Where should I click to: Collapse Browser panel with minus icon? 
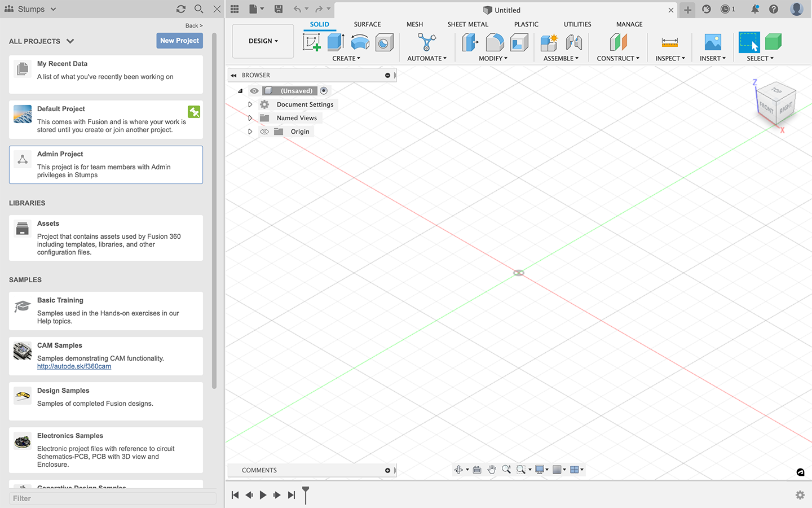click(x=387, y=75)
